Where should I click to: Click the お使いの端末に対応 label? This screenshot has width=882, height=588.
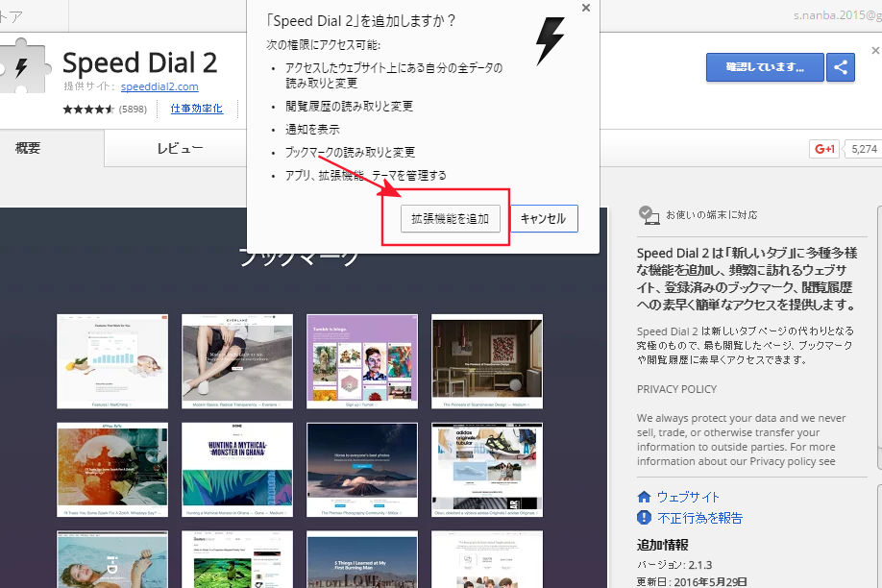(712, 215)
